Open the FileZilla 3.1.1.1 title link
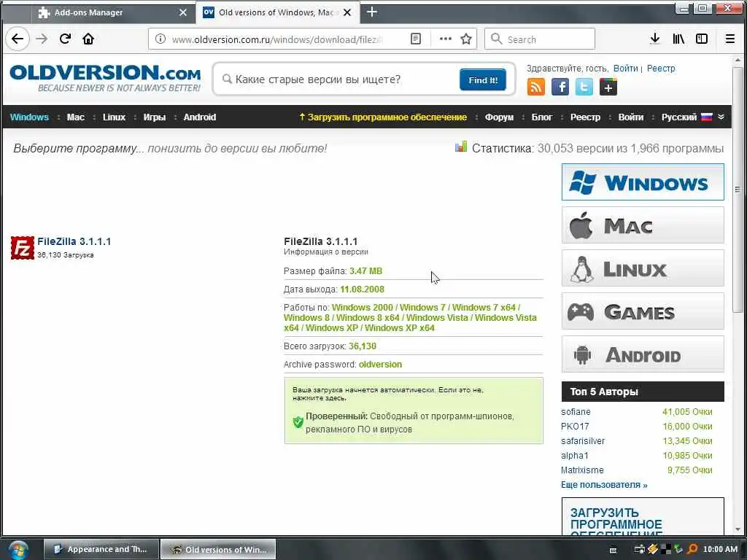This screenshot has width=747, height=560. [74, 241]
